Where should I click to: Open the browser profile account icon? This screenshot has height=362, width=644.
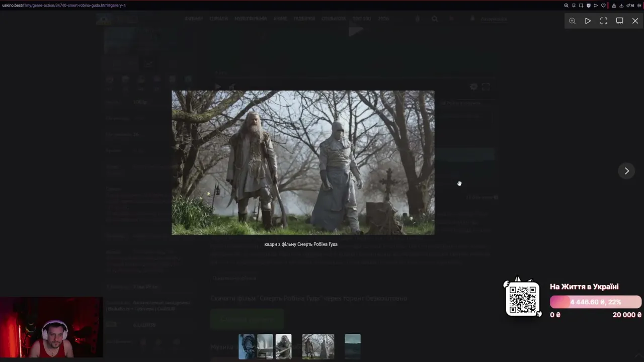[614, 6]
